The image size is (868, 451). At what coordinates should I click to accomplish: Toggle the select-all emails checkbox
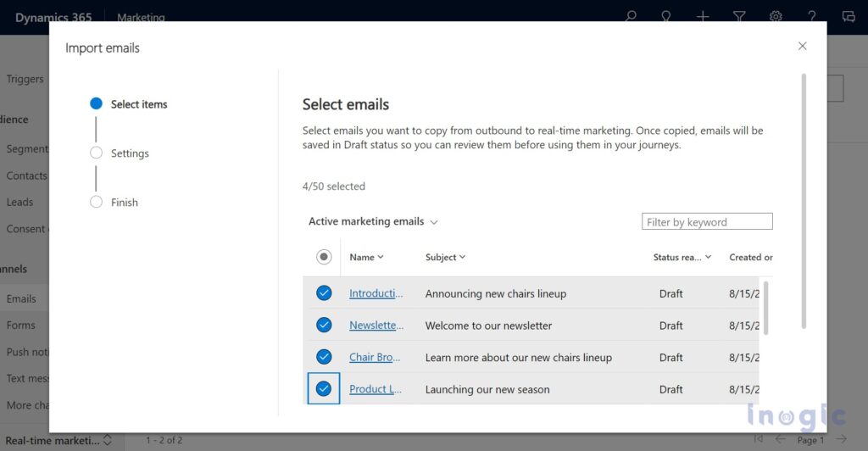[x=324, y=257]
